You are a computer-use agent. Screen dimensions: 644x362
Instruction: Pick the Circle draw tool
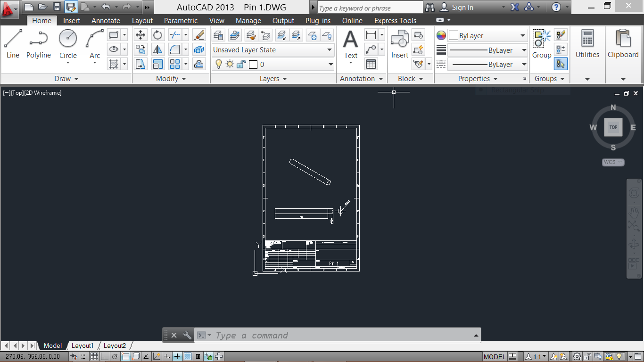pos(68,44)
